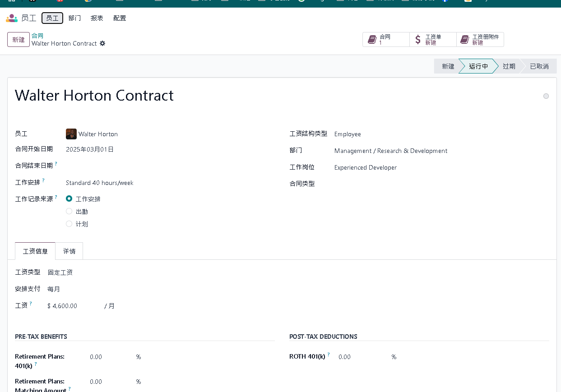
Task: Click the 工资 amount field showing $4,600.00
Action: coord(72,306)
